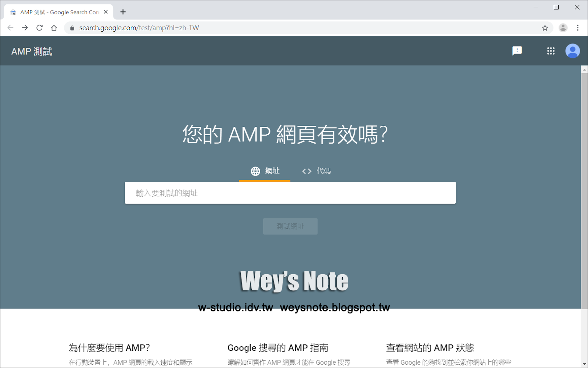This screenshot has height=368, width=588.
Task: Click the 查看網站的 AMP 狀態 heading
Action: [x=430, y=348]
